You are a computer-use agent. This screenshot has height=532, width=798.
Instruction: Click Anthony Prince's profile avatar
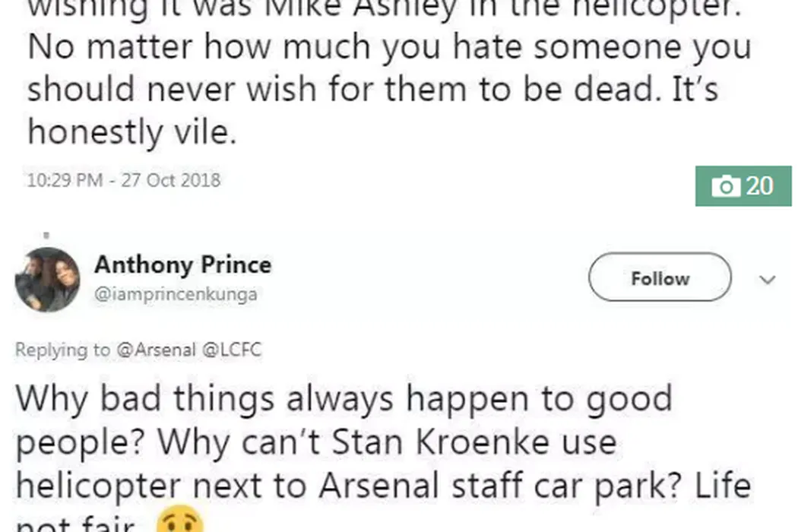[x=47, y=279]
